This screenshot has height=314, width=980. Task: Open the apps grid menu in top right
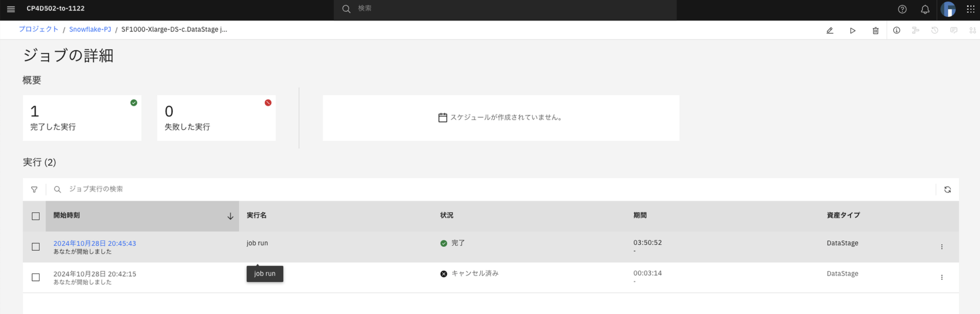point(971,9)
